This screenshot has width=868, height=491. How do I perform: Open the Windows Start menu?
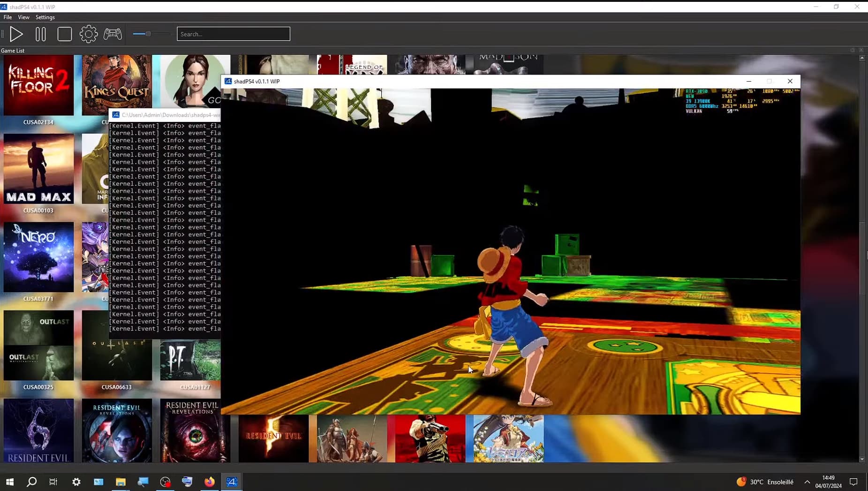(10, 482)
